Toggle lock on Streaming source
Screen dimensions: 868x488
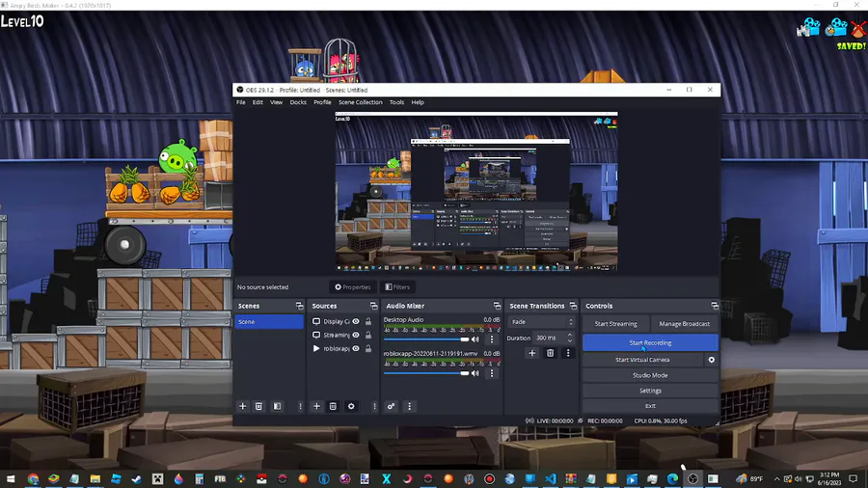368,335
